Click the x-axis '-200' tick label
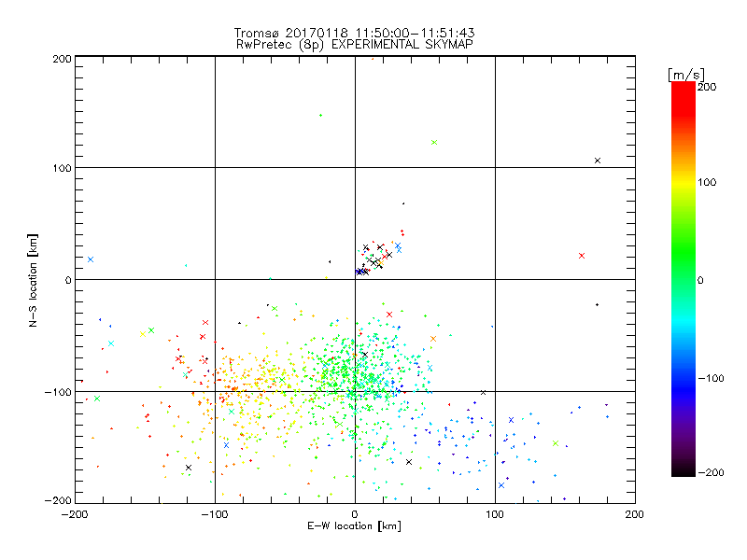The width and height of the screenshot is (747, 560). [75, 514]
